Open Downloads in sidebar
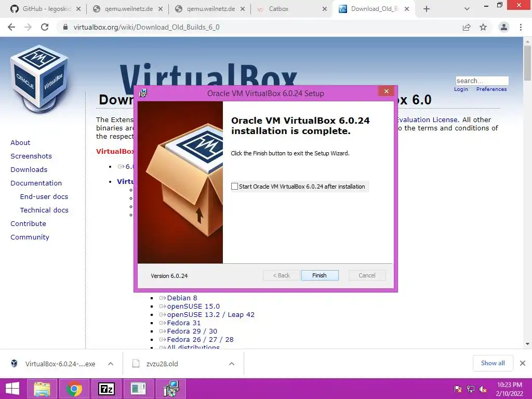Image resolution: width=532 pixels, height=399 pixels. click(x=29, y=170)
